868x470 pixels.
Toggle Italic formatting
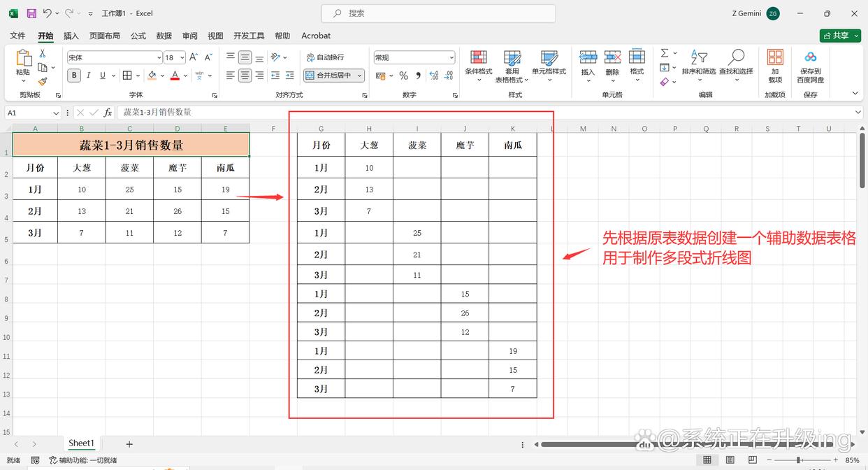88,76
